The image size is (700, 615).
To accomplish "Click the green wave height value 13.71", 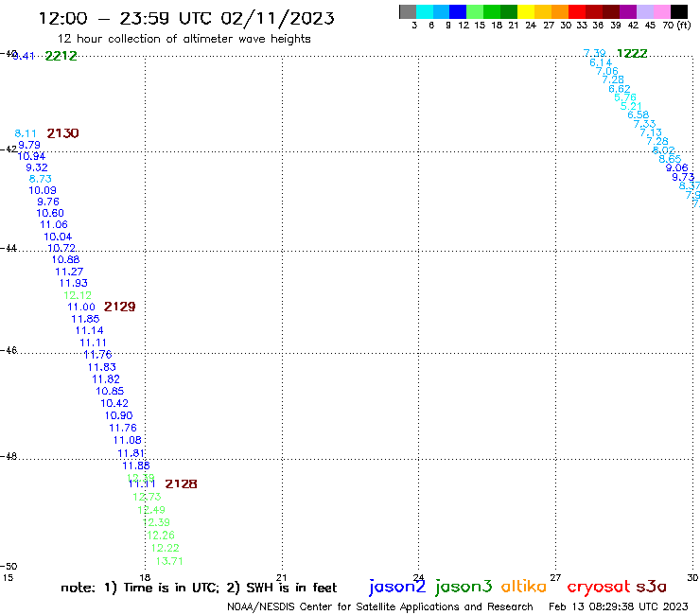I will (169, 561).
